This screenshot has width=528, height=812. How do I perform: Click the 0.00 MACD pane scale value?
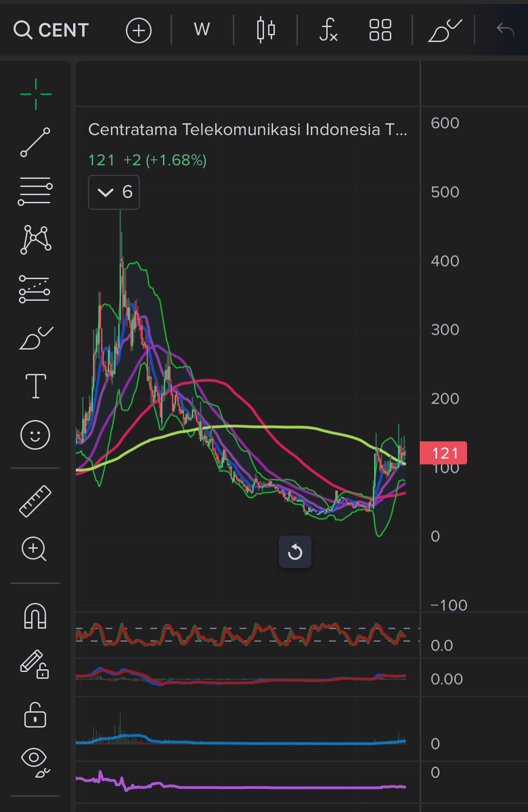click(447, 679)
